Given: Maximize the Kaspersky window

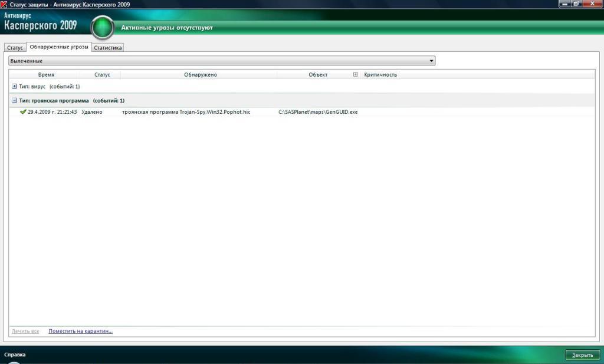Looking at the screenshot, I should coord(576,4).
